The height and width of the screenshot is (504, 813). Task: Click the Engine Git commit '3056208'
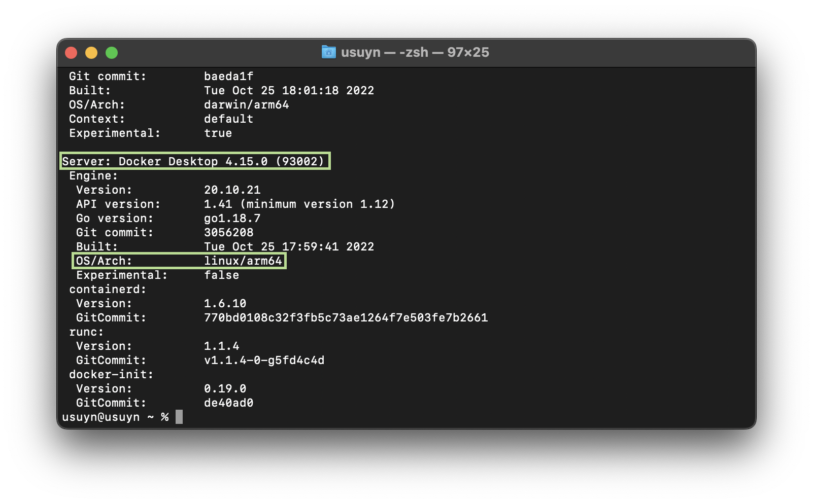click(x=228, y=232)
